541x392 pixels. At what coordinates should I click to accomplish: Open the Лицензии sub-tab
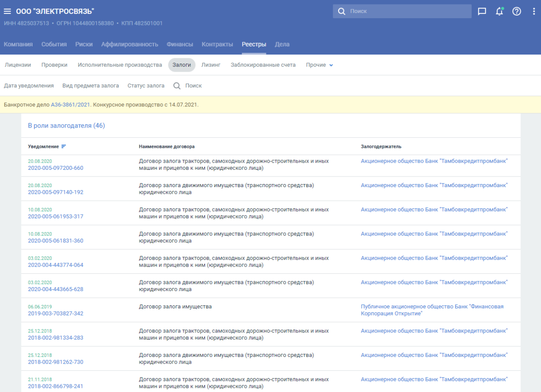point(18,65)
